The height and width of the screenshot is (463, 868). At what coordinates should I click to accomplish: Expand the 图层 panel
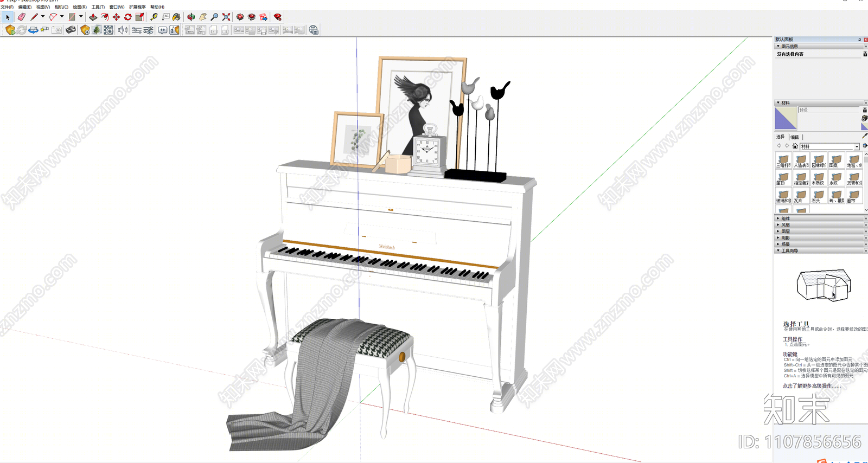(820, 232)
